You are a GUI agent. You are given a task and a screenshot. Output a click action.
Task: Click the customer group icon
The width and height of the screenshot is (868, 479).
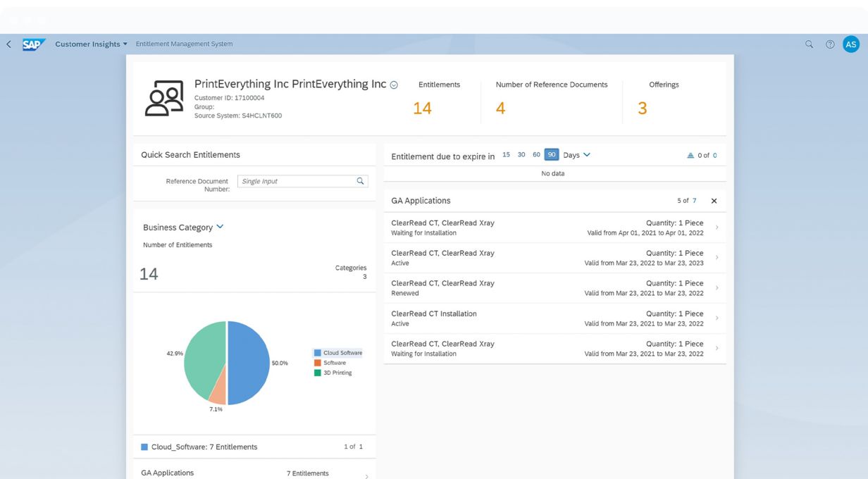[x=164, y=99]
